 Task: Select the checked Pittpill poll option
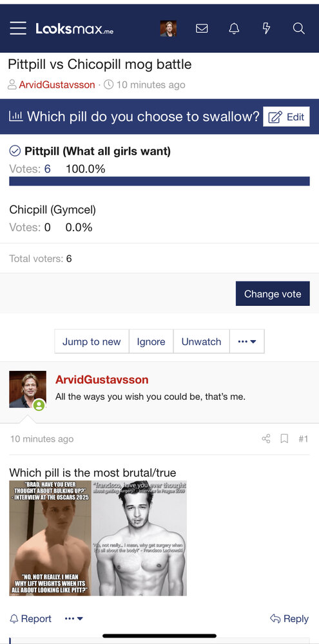(x=90, y=151)
